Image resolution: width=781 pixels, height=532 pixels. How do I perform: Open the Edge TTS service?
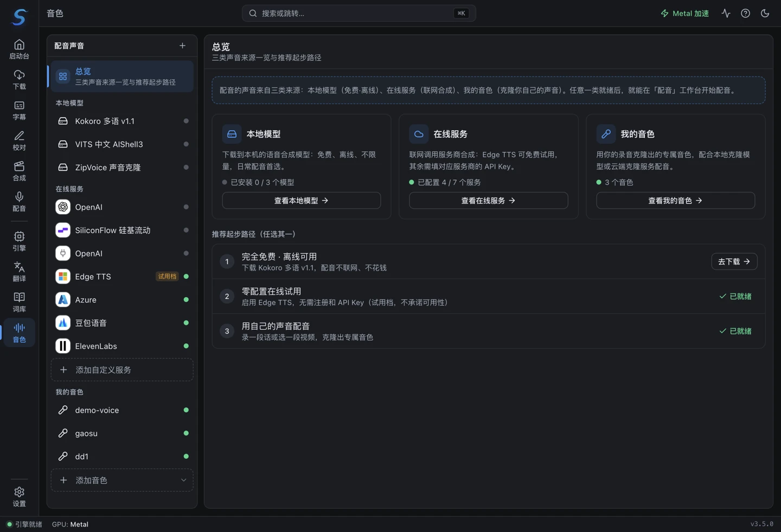[122, 277]
